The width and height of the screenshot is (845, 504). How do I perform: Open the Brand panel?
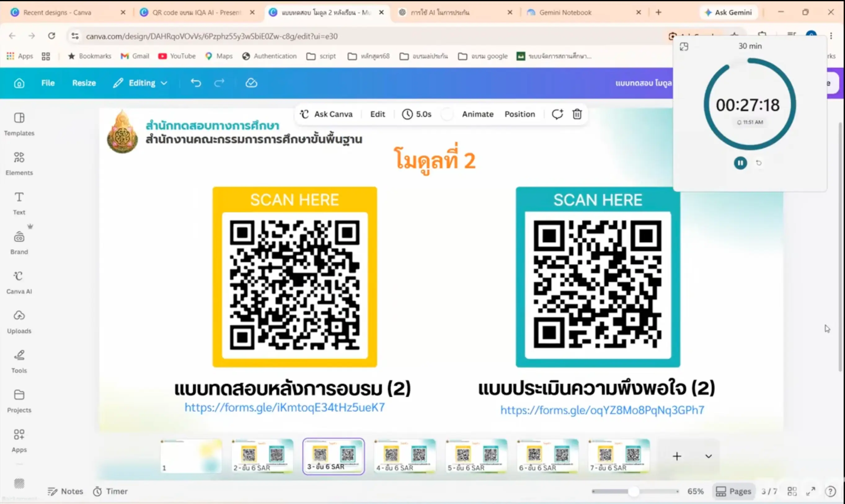[19, 242]
